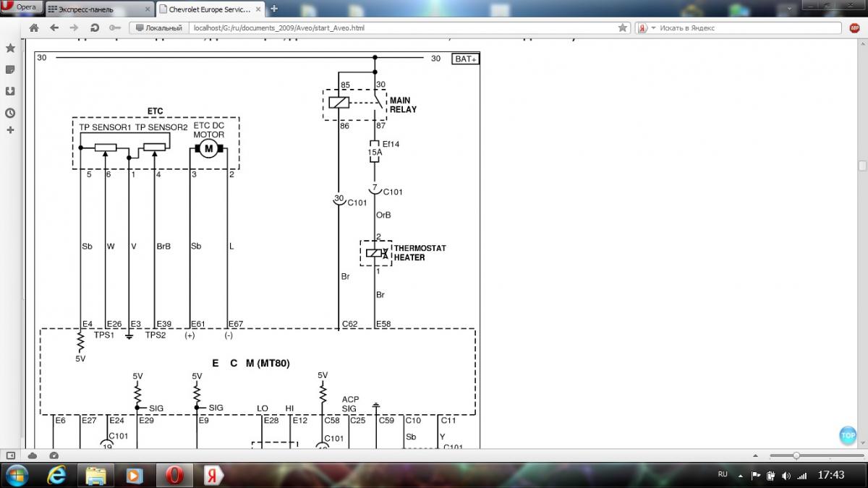Image resolution: width=868 pixels, height=488 pixels.
Task: Click the Искать в Яндекс search field
Action: point(749,27)
